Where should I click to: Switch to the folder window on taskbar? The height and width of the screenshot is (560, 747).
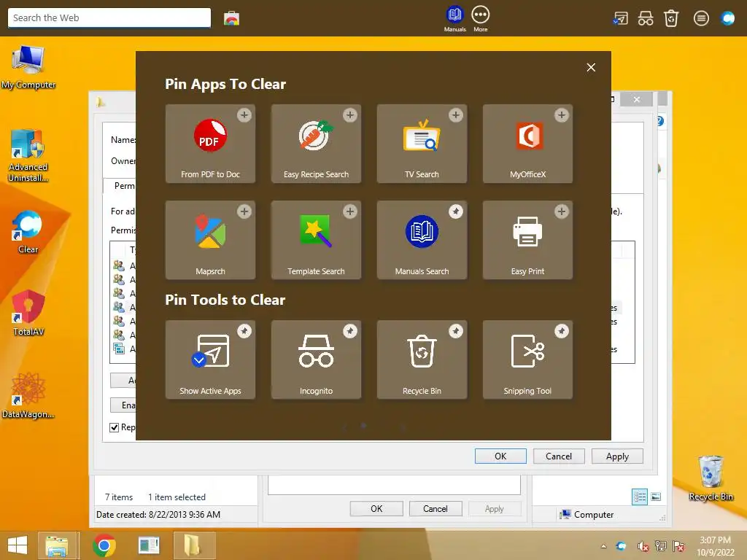[193, 545]
